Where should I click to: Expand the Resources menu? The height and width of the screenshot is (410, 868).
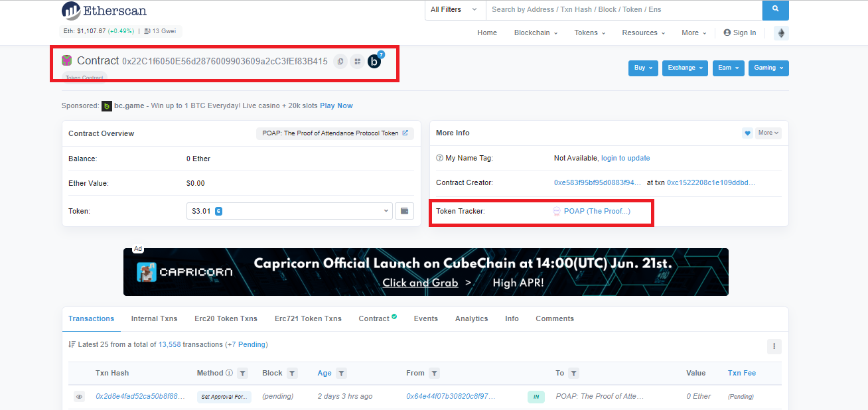[x=644, y=33]
